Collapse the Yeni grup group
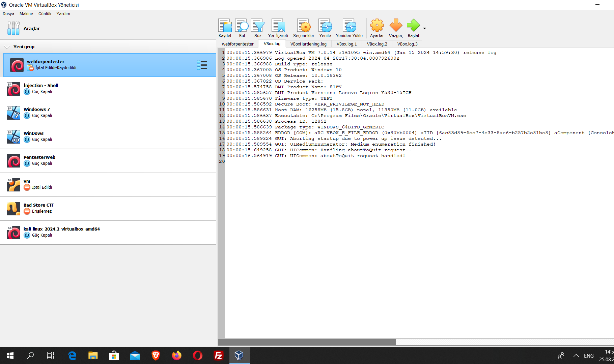Image resolution: width=614 pixels, height=364 pixels. 7,47
